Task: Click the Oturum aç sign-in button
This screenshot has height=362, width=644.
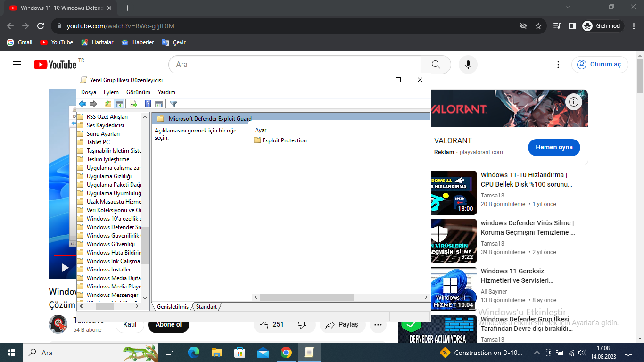Action: click(600, 65)
